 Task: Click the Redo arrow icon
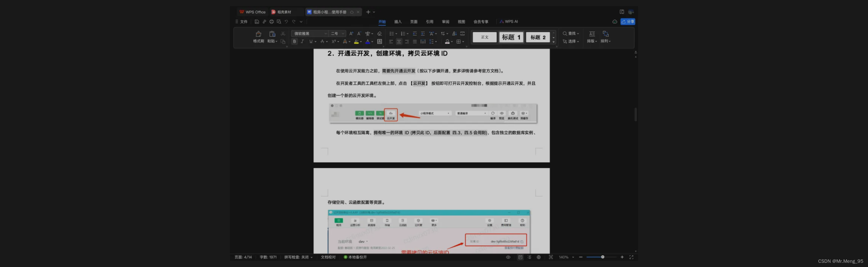tap(294, 22)
